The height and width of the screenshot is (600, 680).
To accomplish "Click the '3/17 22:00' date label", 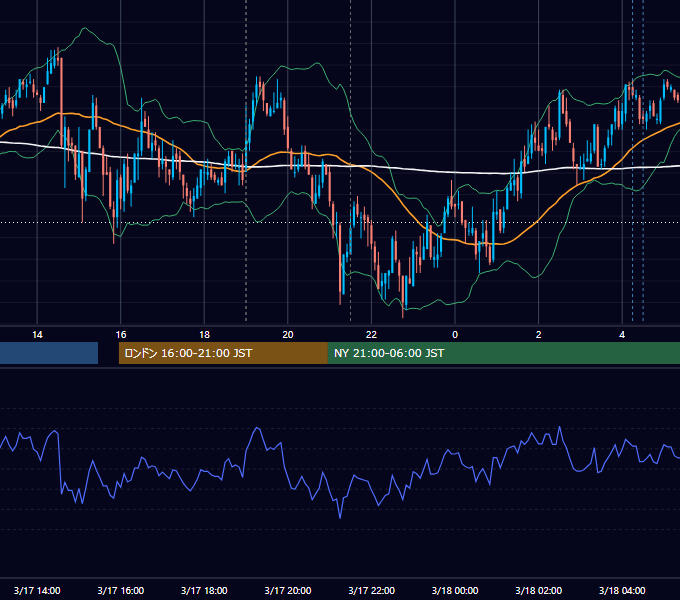I will tap(372, 590).
